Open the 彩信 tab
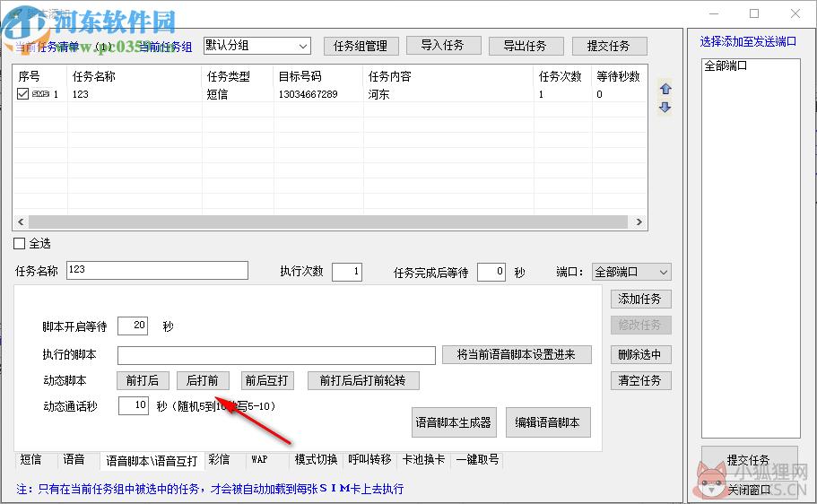The width and height of the screenshot is (817, 504). pyautogui.click(x=219, y=459)
